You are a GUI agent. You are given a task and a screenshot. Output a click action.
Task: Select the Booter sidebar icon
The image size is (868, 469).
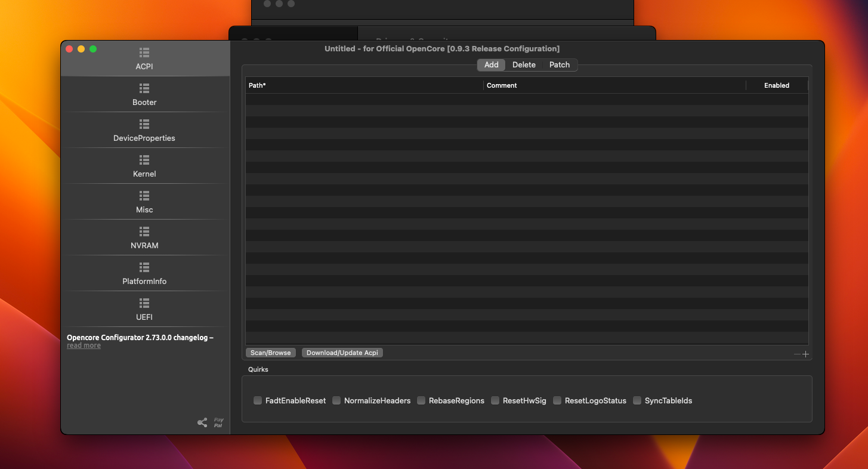(144, 88)
